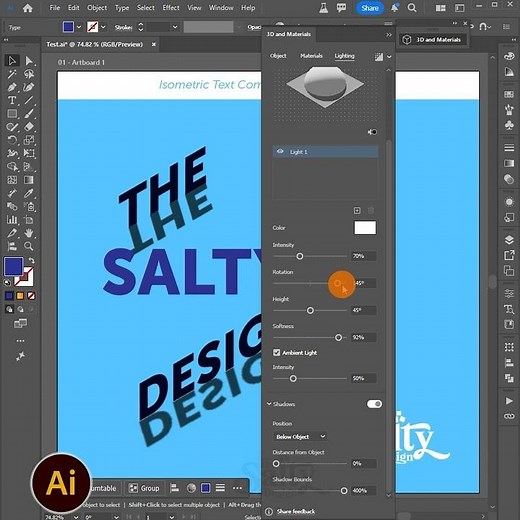Screen dimensions: 520x520
Task: Select the Hand tool
Action: pos(29,233)
